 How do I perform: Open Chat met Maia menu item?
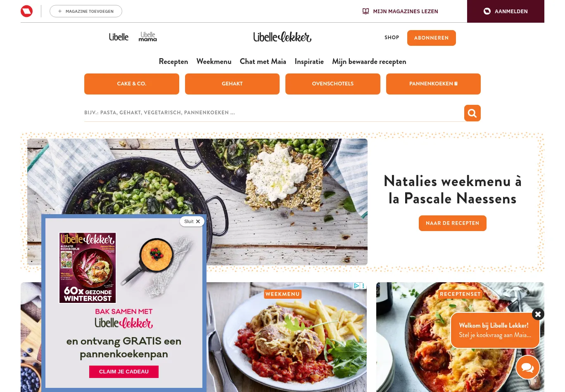click(263, 61)
